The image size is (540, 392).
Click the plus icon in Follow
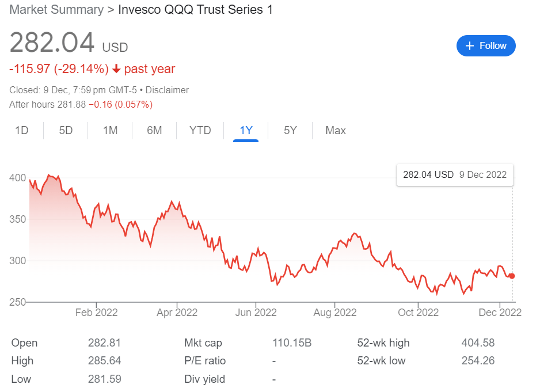(x=470, y=46)
